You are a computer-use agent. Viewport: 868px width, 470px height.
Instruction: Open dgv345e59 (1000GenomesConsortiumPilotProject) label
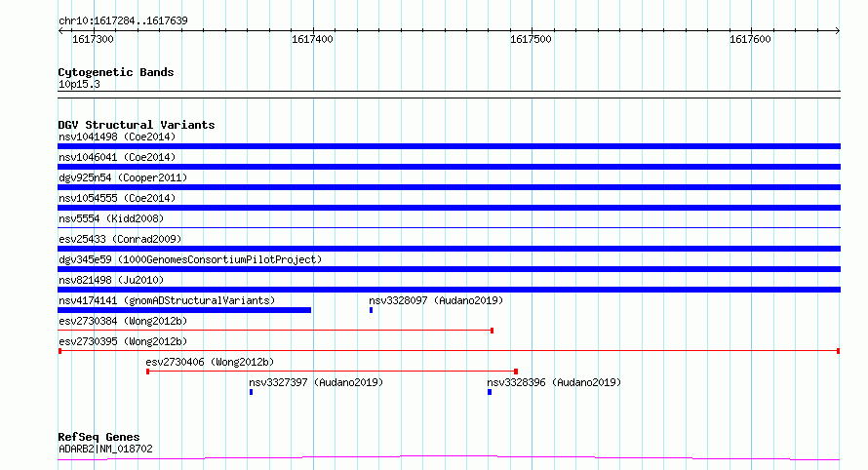click(x=190, y=259)
